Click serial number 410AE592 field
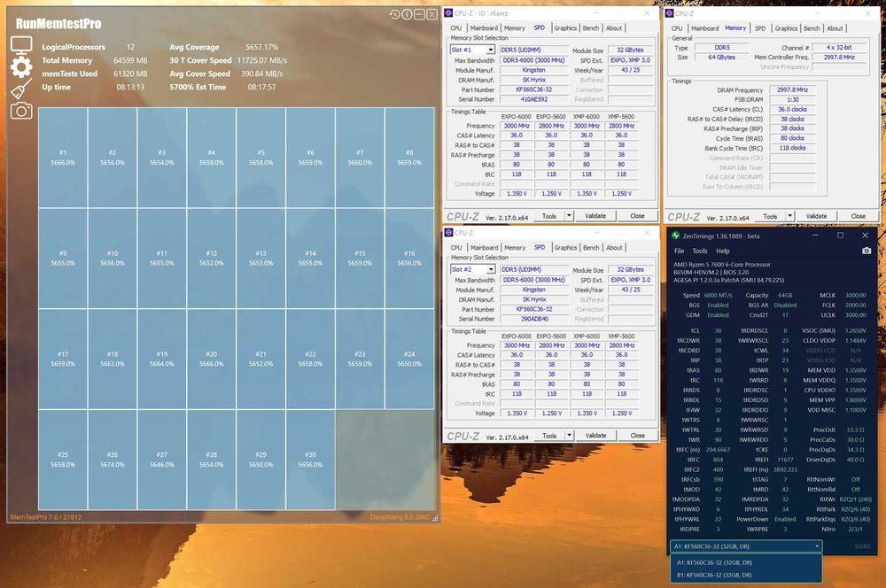Image resolution: width=886 pixels, height=588 pixels. [534, 99]
